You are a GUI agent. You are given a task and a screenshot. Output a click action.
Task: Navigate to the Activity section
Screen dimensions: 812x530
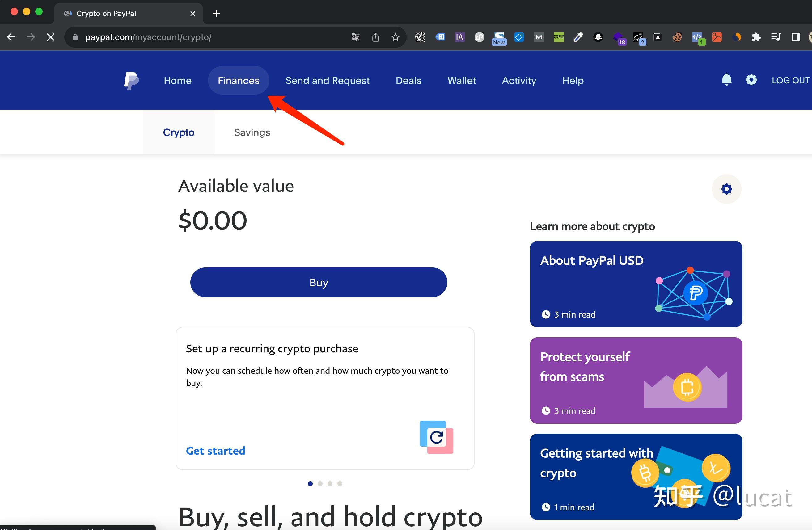(519, 80)
